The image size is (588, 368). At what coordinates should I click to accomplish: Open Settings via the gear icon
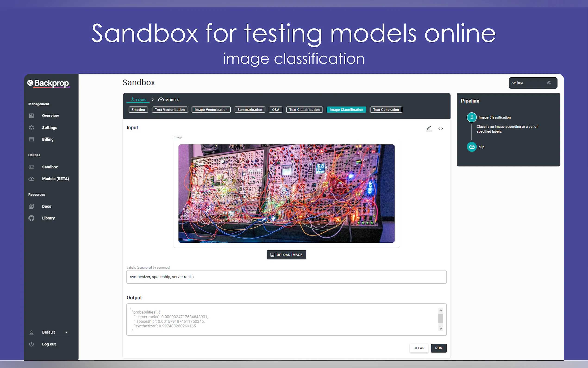[x=31, y=127]
